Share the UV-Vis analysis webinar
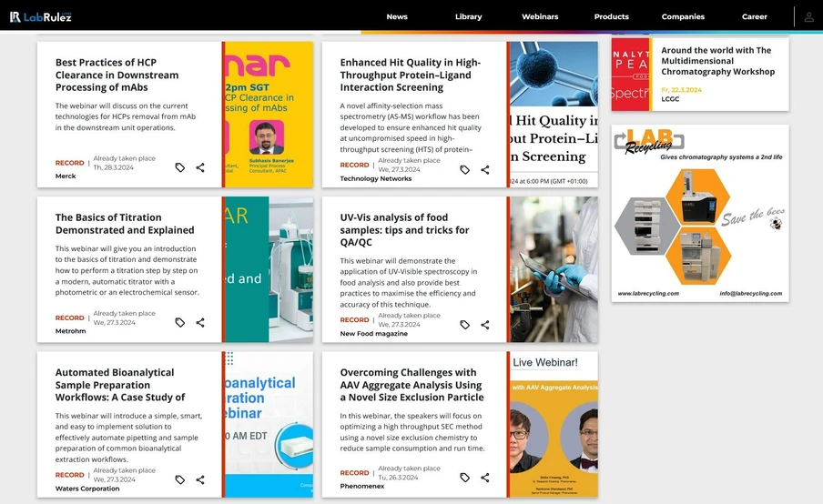Viewport: 823px width, 504px height. pos(485,325)
